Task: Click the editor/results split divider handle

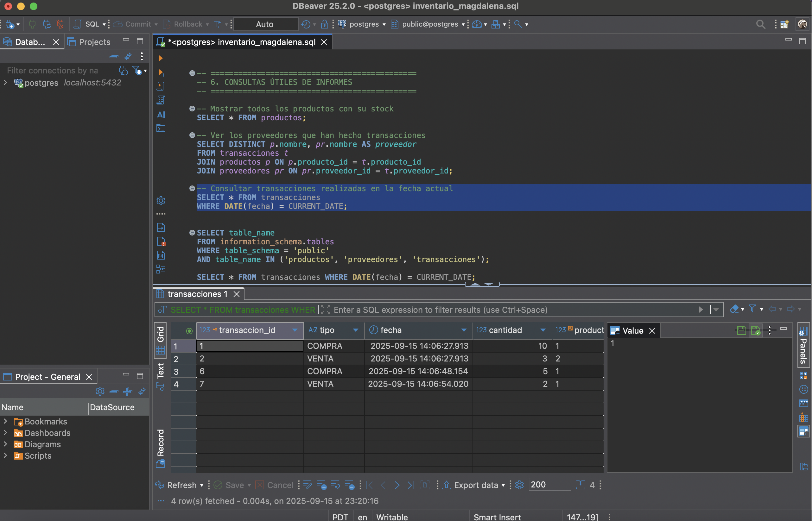Action: tap(482, 284)
